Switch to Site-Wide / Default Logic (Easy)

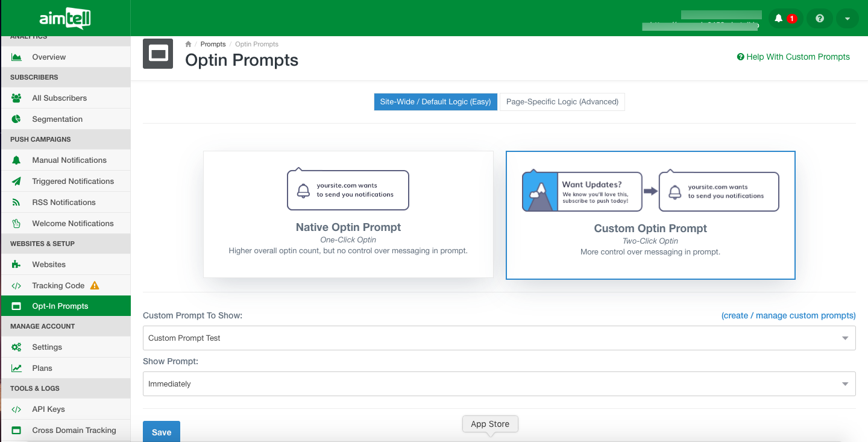(x=435, y=102)
